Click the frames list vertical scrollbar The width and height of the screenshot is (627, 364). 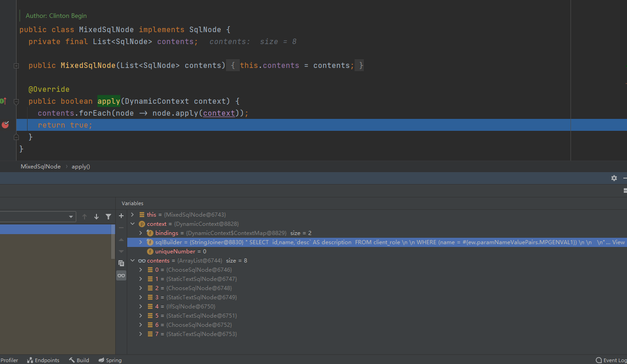pos(113,242)
